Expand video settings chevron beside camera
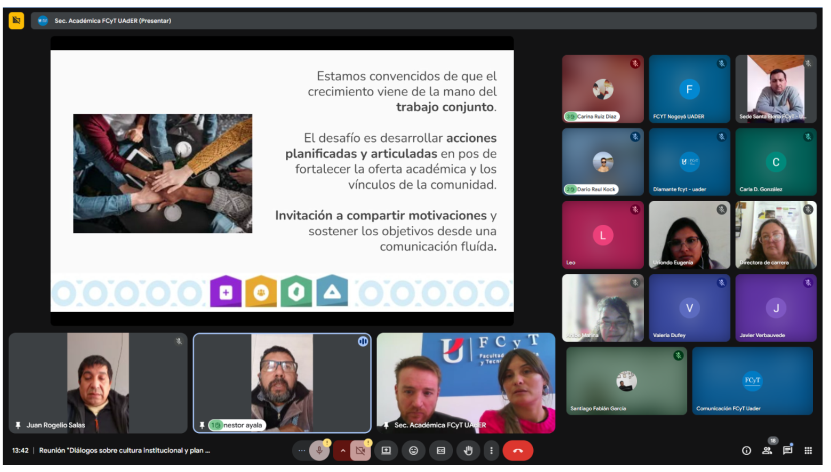The height and width of the screenshot is (472, 831). tap(342, 451)
